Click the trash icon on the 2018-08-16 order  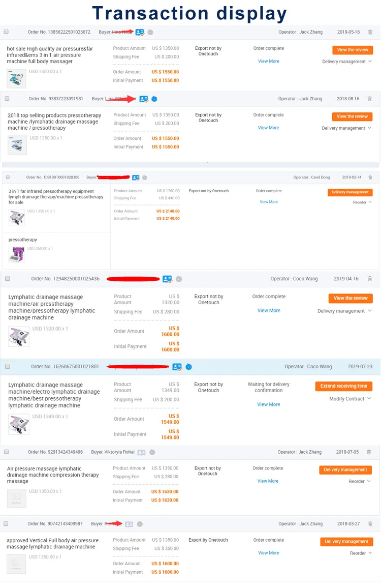369,99
